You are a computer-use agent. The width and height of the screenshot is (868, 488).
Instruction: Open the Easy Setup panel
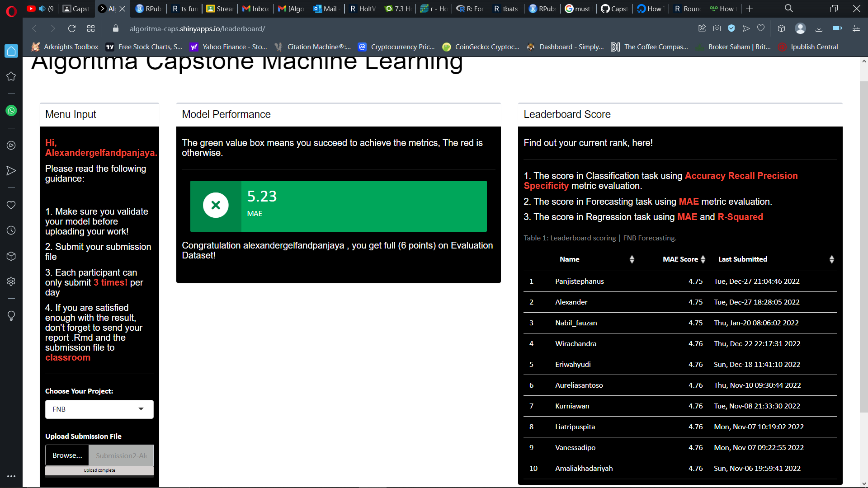[856, 28]
